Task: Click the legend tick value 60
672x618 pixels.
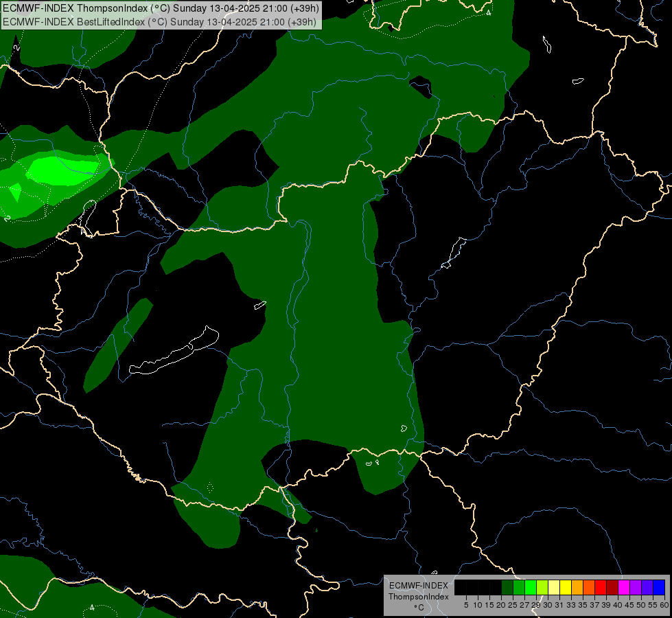Action: pos(664,605)
